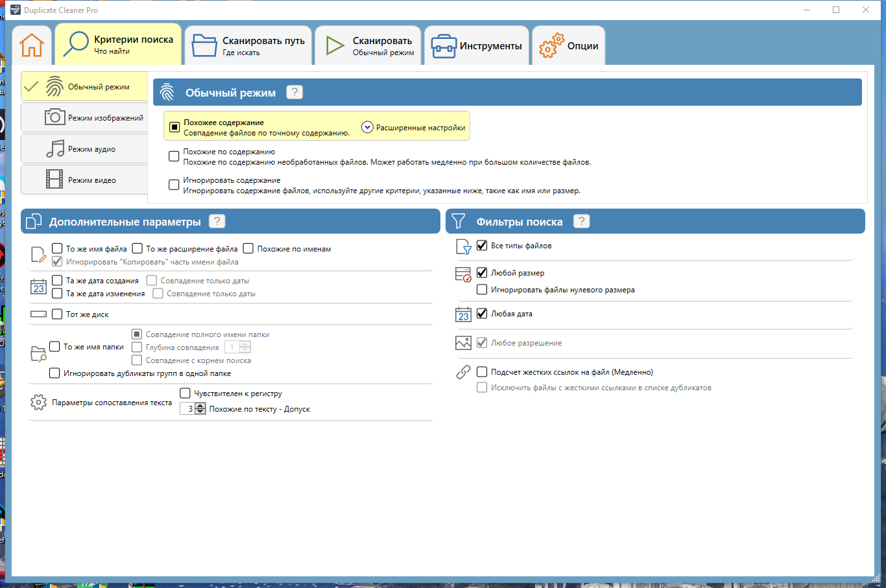This screenshot has width=886, height=588.
Task: Open Опции tab
Action: click(569, 45)
